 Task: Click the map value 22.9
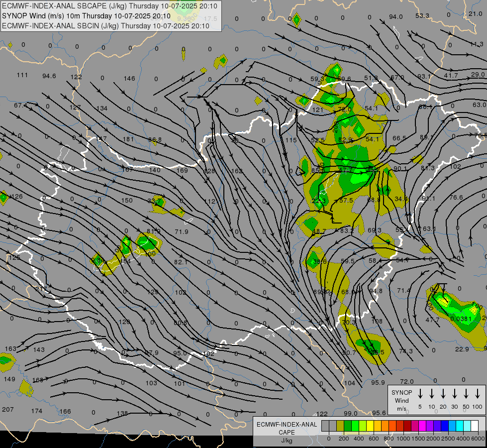click(462, 349)
